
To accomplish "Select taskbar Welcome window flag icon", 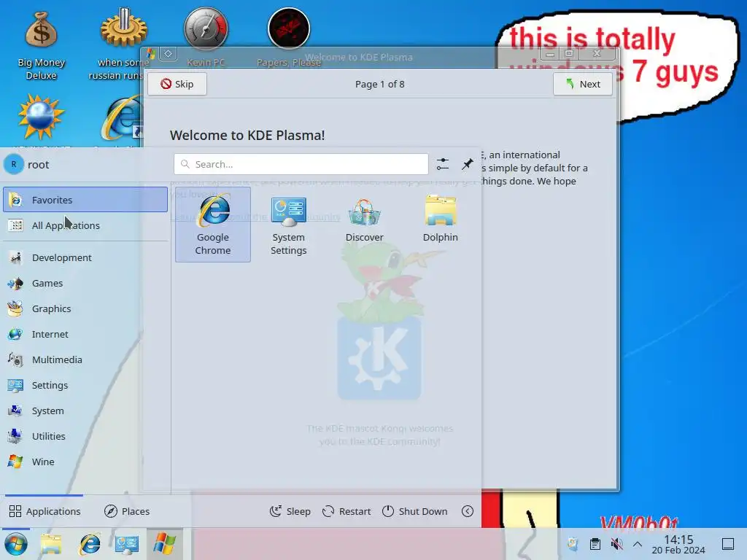I will coord(164,544).
